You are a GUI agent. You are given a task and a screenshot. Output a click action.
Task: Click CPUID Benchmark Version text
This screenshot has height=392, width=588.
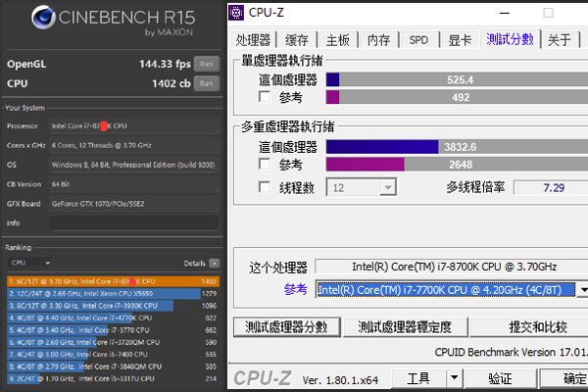click(x=512, y=352)
